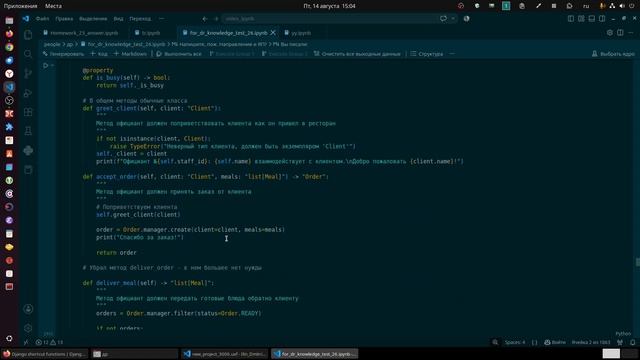Viewport: 640px width, 360px height.
Task: Click breadcrumb item people
Action: pos(52,44)
